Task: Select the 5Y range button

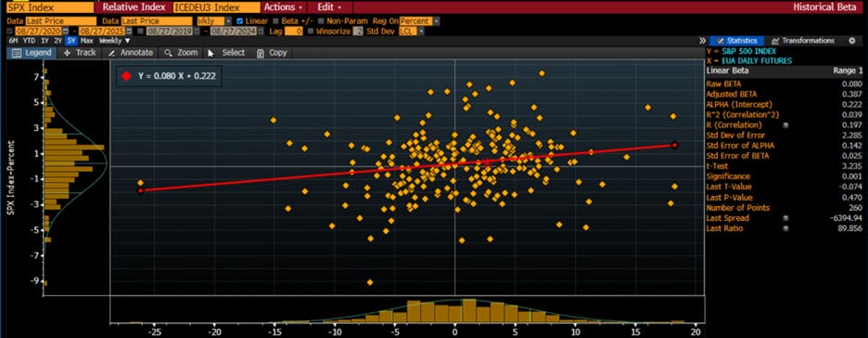Action: [70, 41]
